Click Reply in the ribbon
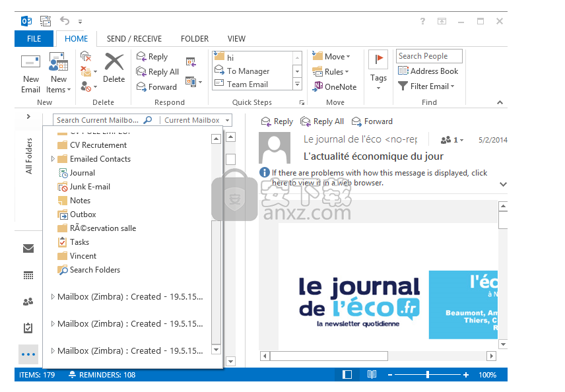 pos(152,57)
